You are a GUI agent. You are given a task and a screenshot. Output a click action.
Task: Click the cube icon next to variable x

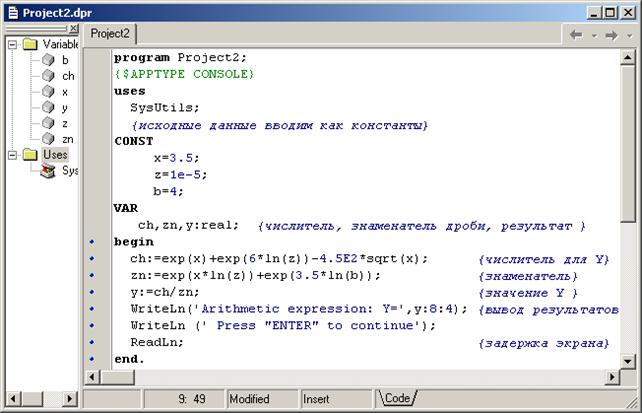click(x=48, y=92)
